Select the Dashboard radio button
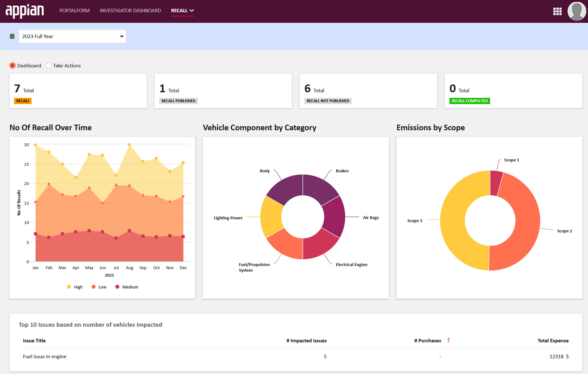The image size is (588, 374). coord(12,66)
